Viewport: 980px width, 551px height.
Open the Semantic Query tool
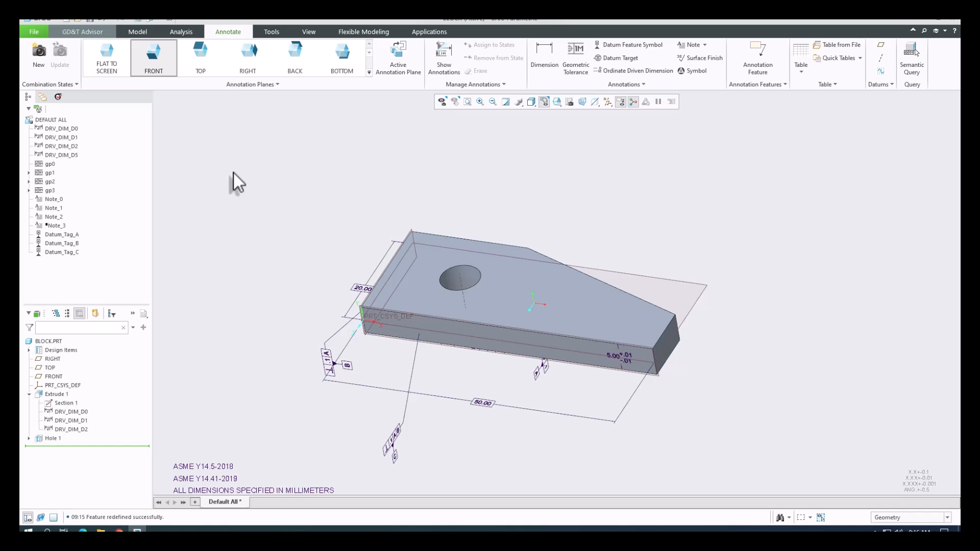(x=912, y=58)
